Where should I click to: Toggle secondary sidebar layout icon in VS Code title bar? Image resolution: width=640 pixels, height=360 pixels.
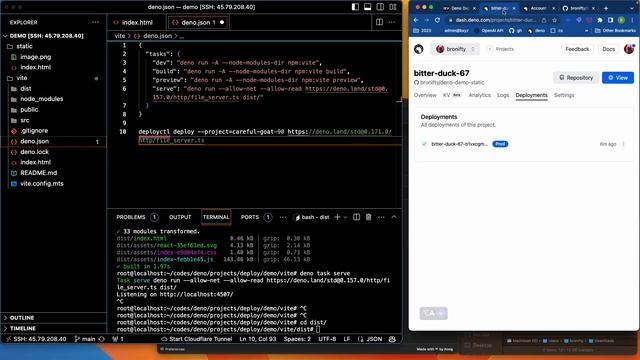pos(380,7)
